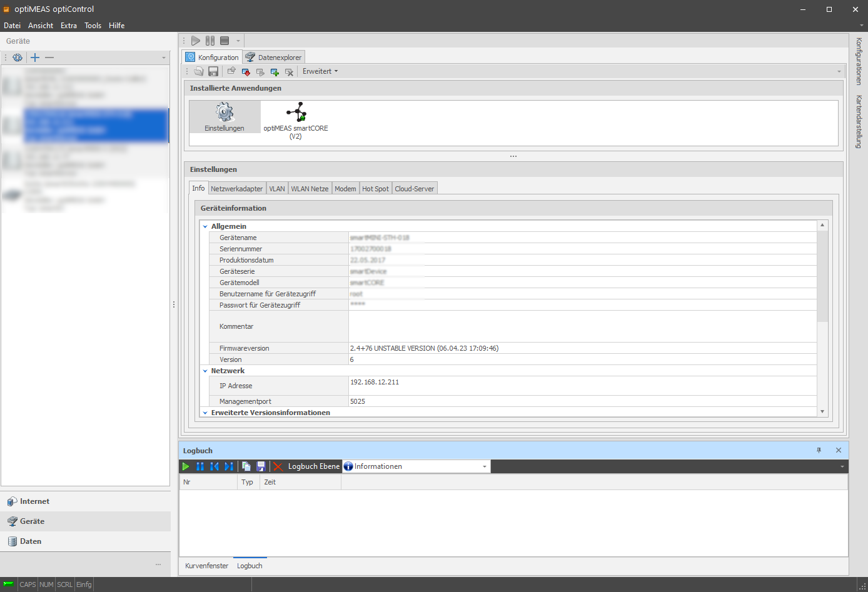
Task: Open configuration file via folder icon
Action: point(199,71)
